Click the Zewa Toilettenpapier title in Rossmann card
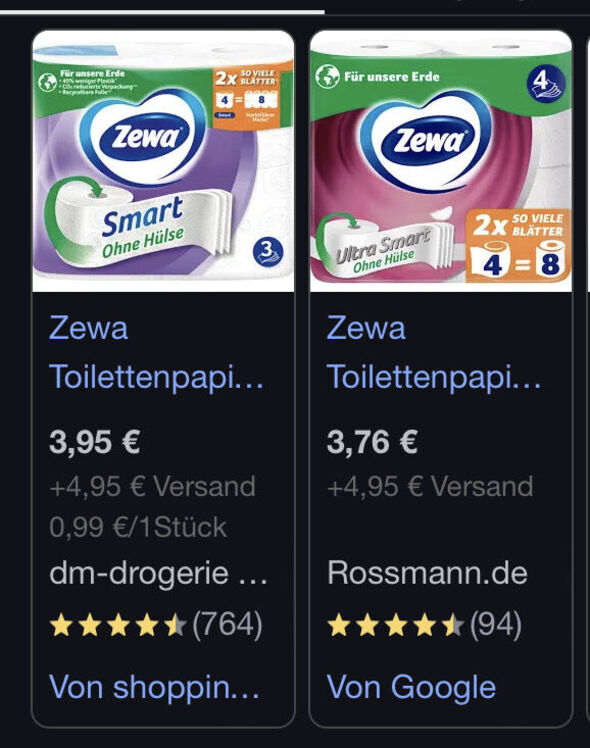 434,352
